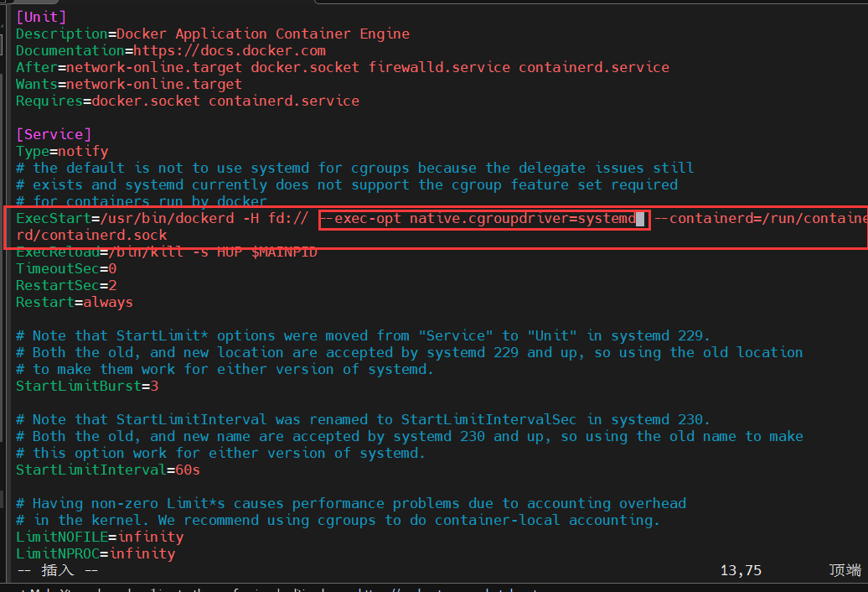Screen dimensions: 868x592
Task: Click the StartLimitInterval=60s setting
Action: pos(107,470)
